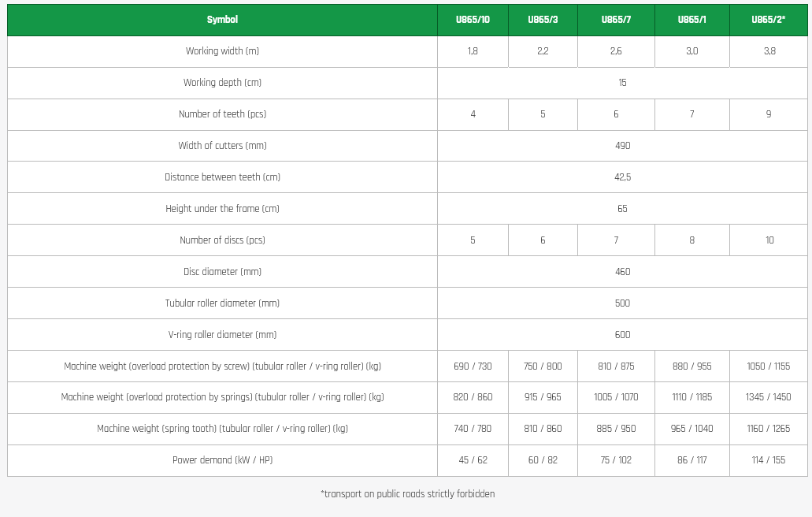812x517 pixels.
Task: Select the U865/2* model header
Action: coord(768,20)
